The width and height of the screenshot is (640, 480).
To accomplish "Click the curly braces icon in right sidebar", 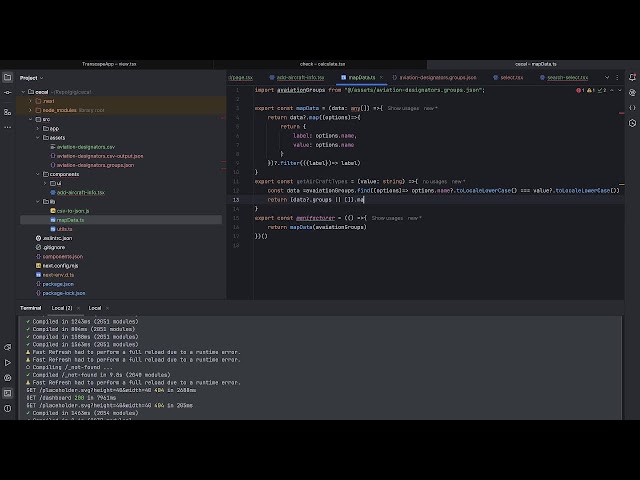I will tap(632, 108).
